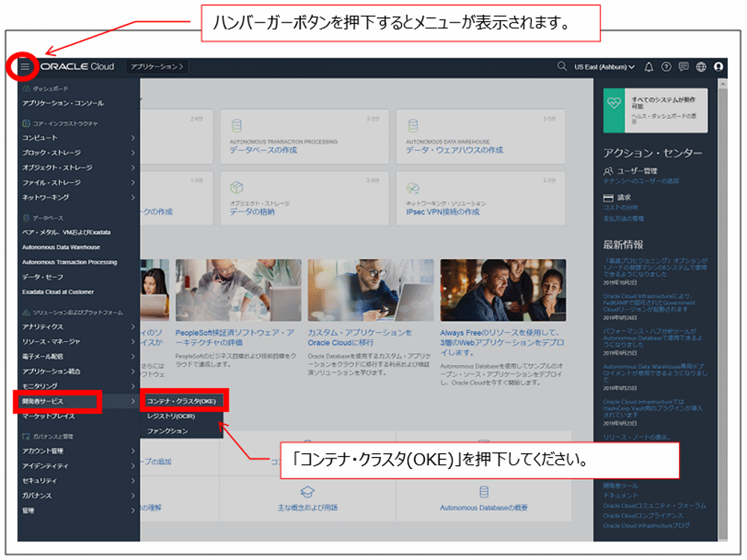Click the search magnifier icon
Image resolution: width=747 pixels, height=560 pixels.
(x=560, y=66)
